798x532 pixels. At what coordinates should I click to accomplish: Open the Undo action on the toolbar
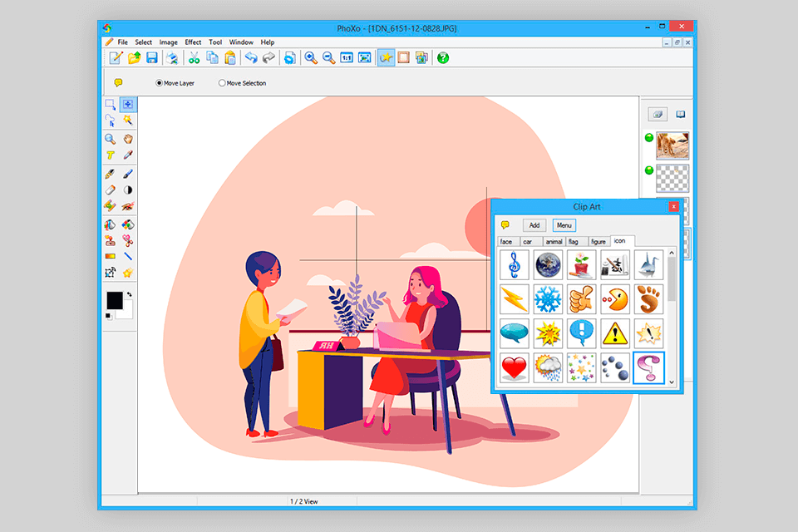[x=251, y=57]
